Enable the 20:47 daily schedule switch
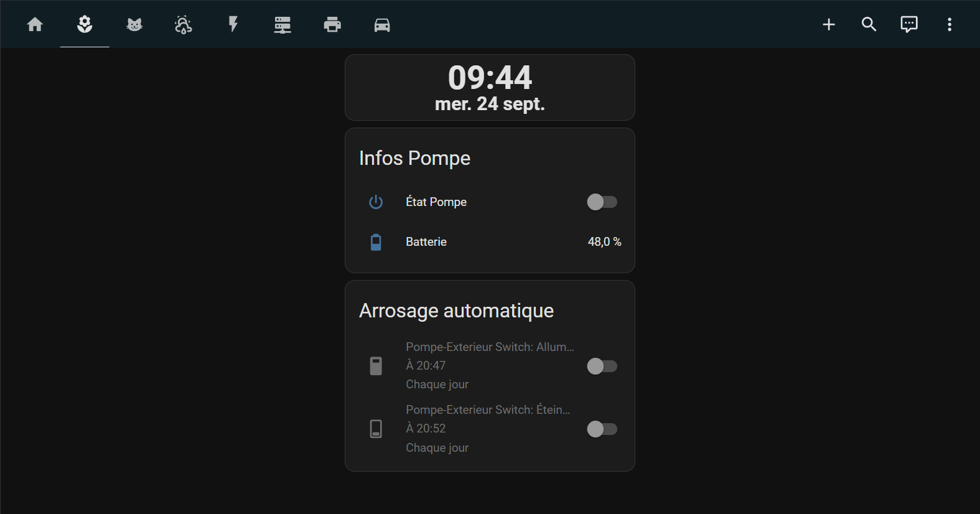 602,366
